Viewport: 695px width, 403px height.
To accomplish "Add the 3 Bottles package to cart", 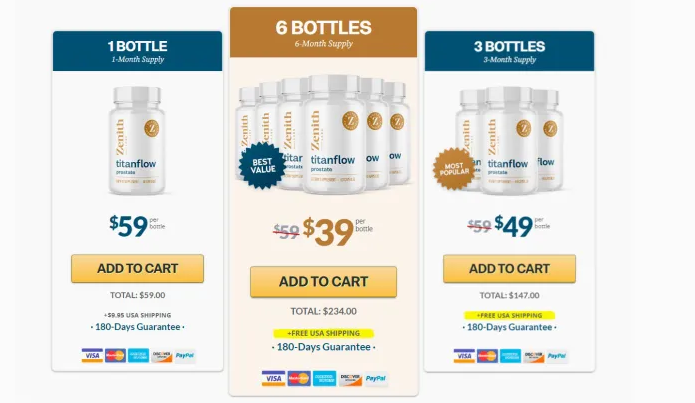I will pyautogui.click(x=509, y=269).
